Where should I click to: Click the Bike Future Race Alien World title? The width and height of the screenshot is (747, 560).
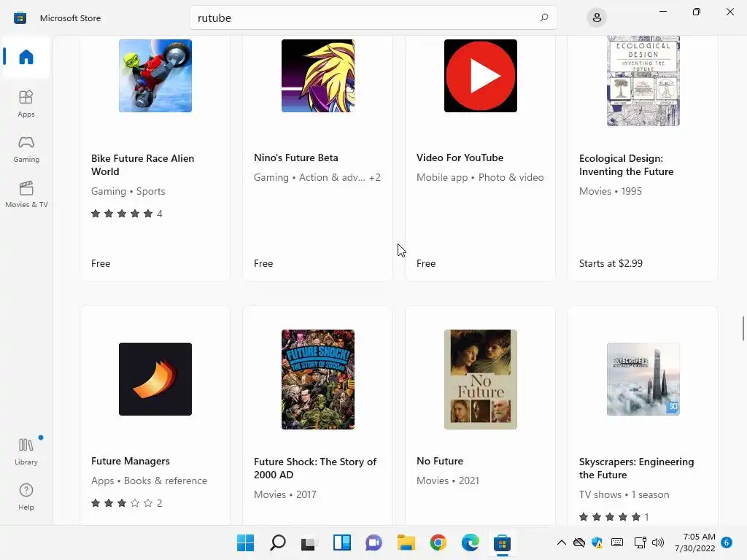[x=142, y=165]
